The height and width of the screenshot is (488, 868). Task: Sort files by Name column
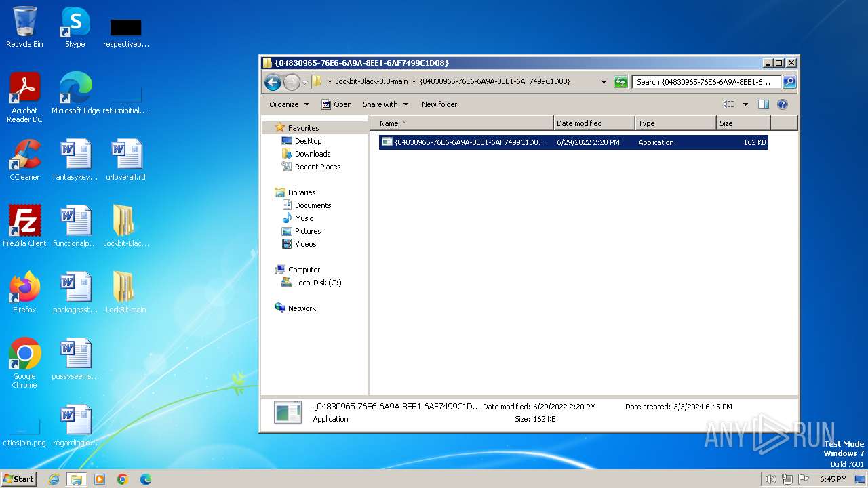click(461, 123)
